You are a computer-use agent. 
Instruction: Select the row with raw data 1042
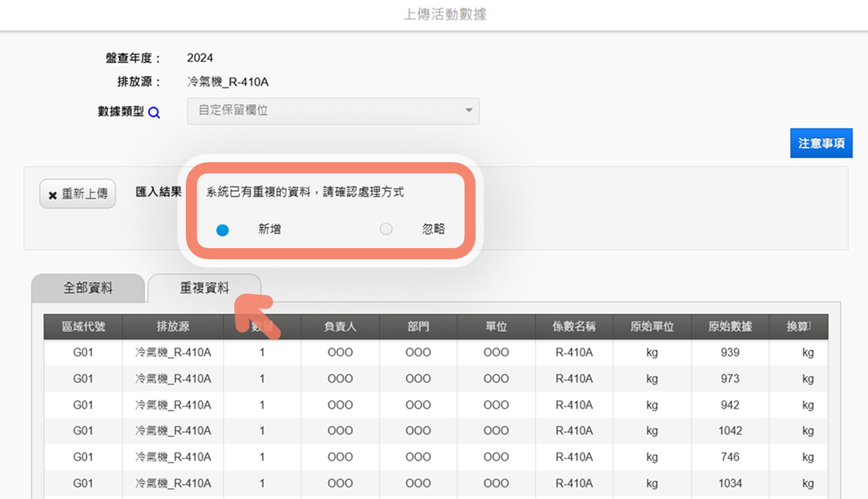[x=436, y=431]
